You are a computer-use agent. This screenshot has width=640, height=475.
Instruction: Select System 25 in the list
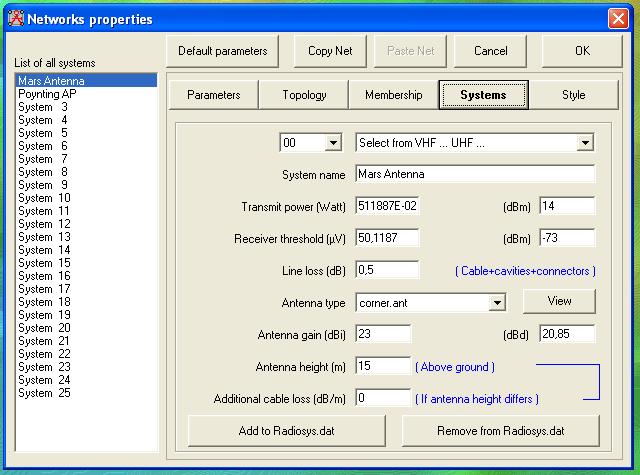[x=86, y=393]
